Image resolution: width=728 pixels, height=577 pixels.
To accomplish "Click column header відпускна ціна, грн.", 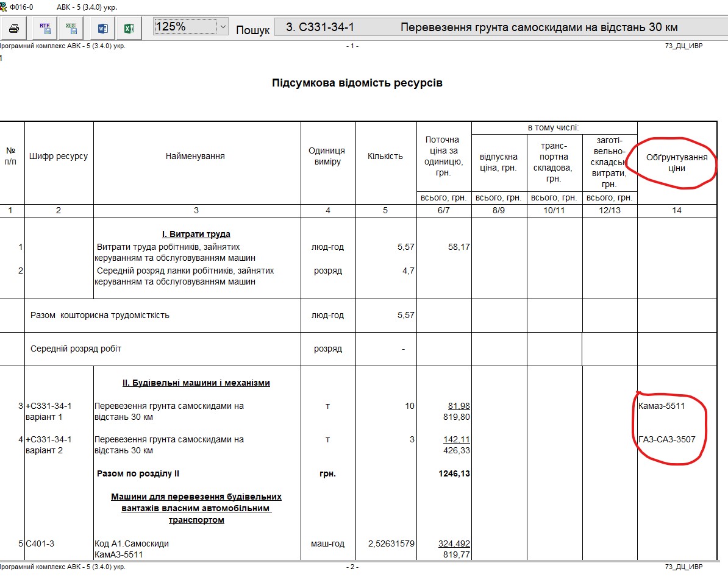I will (x=499, y=162).
